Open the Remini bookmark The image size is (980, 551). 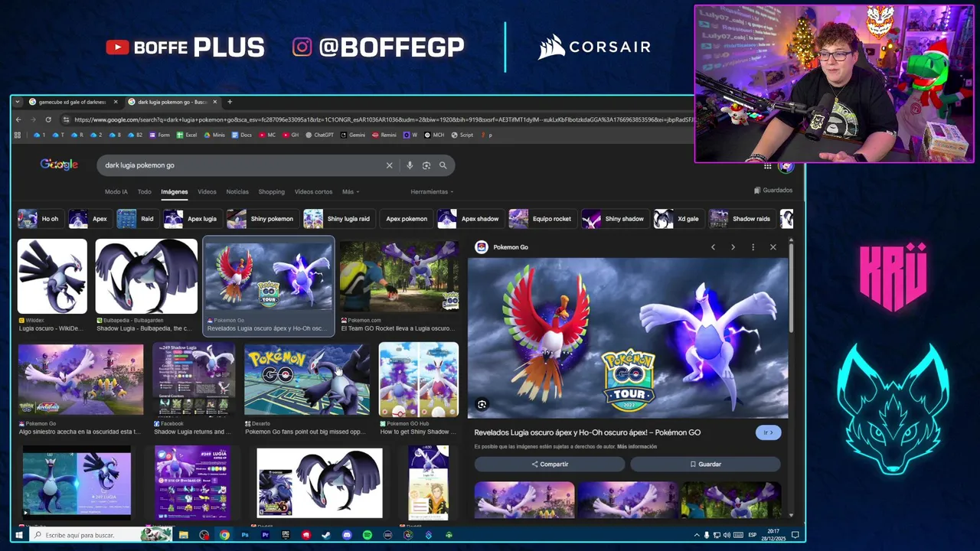pyautogui.click(x=384, y=135)
